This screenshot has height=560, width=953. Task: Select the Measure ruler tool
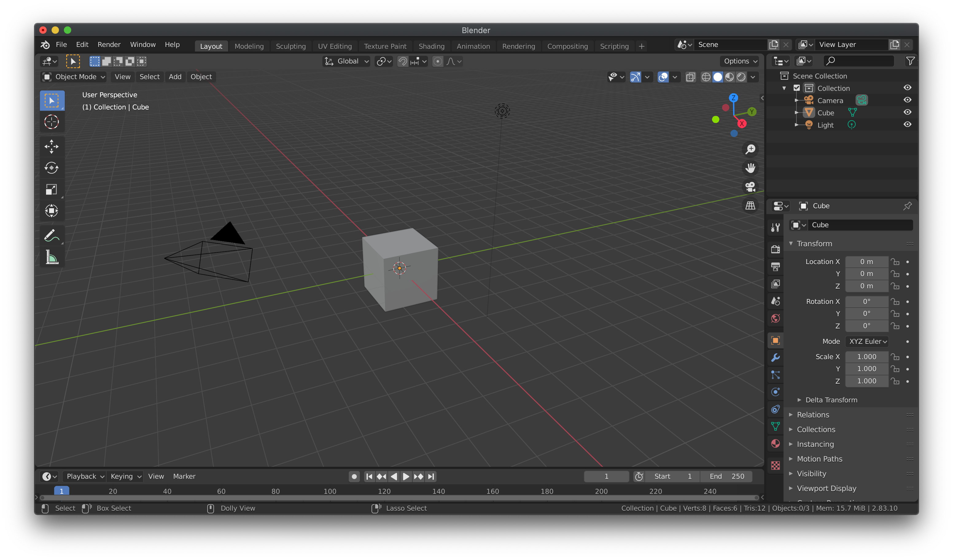click(x=52, y=257)
